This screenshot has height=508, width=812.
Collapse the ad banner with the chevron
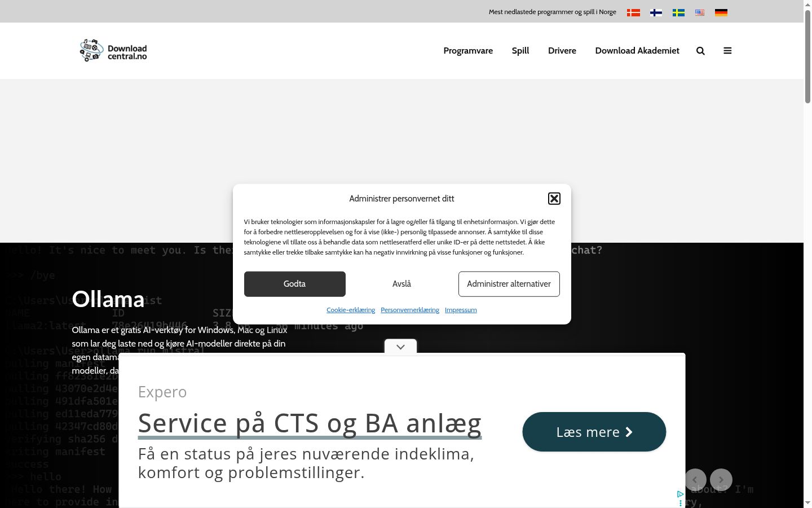pyautogui.click(x=400, y=347)
